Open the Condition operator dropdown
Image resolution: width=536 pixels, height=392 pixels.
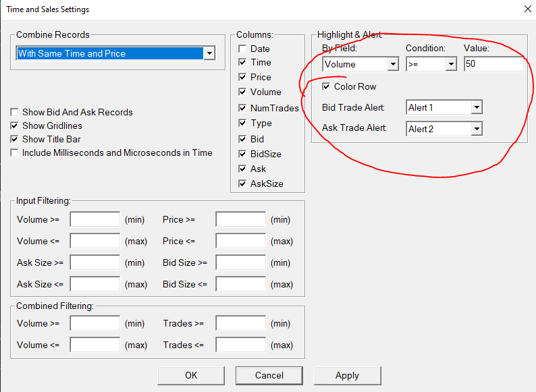[431, 64]
